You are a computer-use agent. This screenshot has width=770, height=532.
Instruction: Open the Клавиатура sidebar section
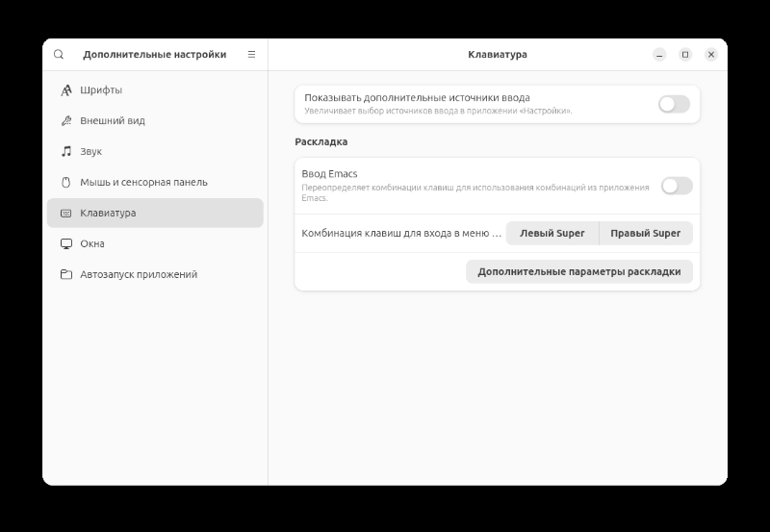pyautogui.click(x=155, y=213)
